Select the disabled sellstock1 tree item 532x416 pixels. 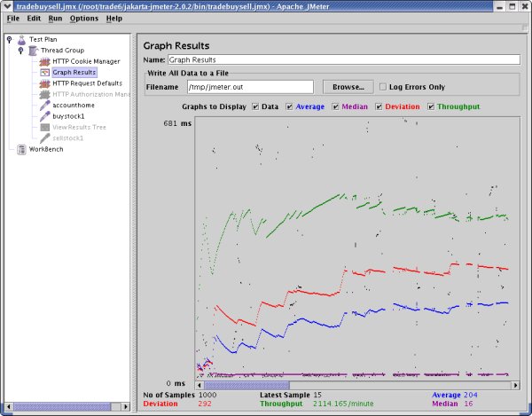tap(67, 138)
